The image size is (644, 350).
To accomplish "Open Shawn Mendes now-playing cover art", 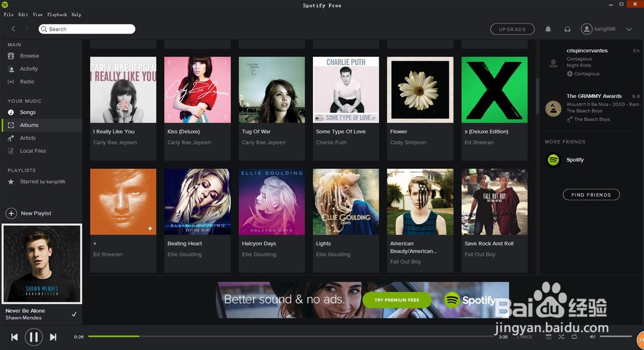I will coord(42,264).
